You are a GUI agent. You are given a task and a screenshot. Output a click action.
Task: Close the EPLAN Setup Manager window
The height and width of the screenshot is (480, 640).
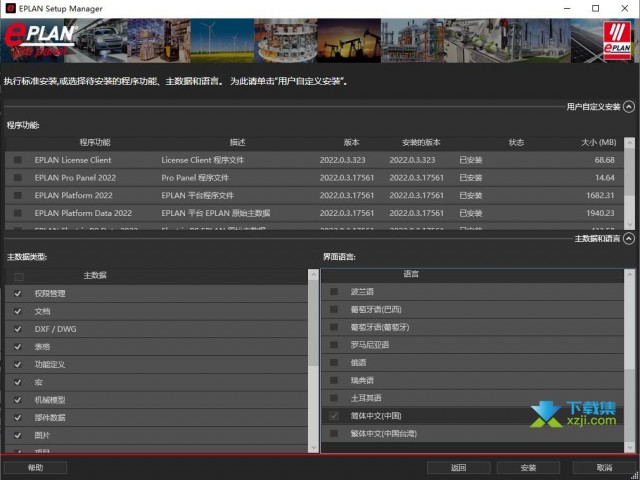tap(624, 8)
